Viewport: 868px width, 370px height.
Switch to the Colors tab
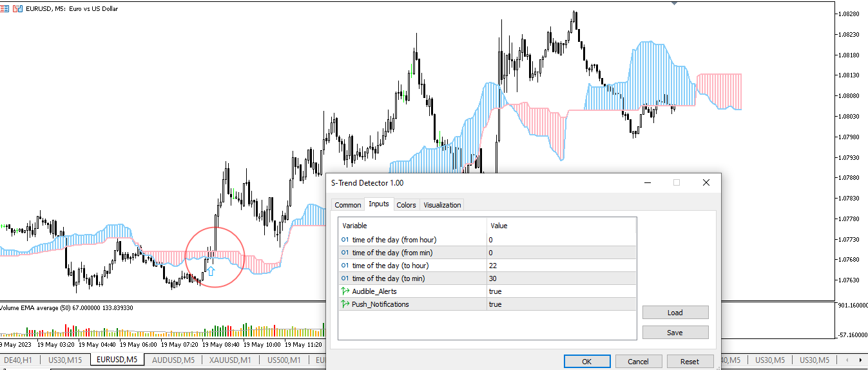(x=406, y=205)
